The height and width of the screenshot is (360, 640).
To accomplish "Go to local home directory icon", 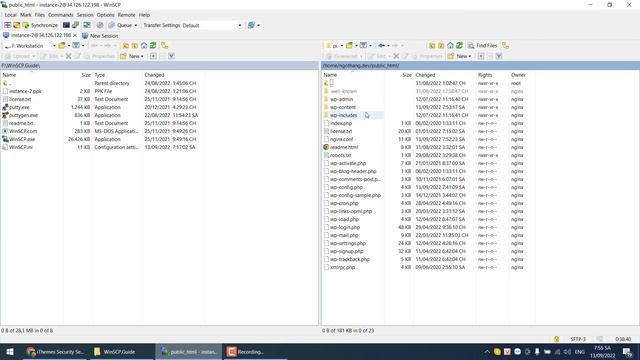I will coord(144,46).
